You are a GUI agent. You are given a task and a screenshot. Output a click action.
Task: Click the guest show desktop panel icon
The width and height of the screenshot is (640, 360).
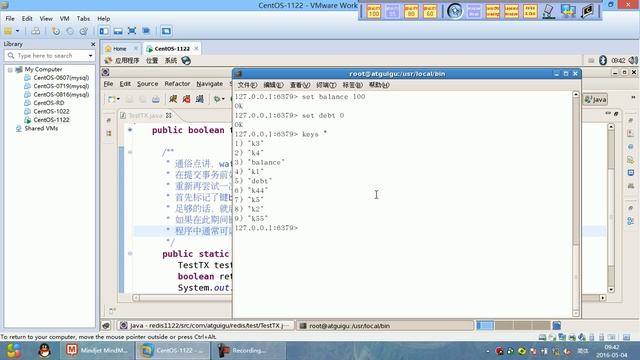tap(106, 326)
